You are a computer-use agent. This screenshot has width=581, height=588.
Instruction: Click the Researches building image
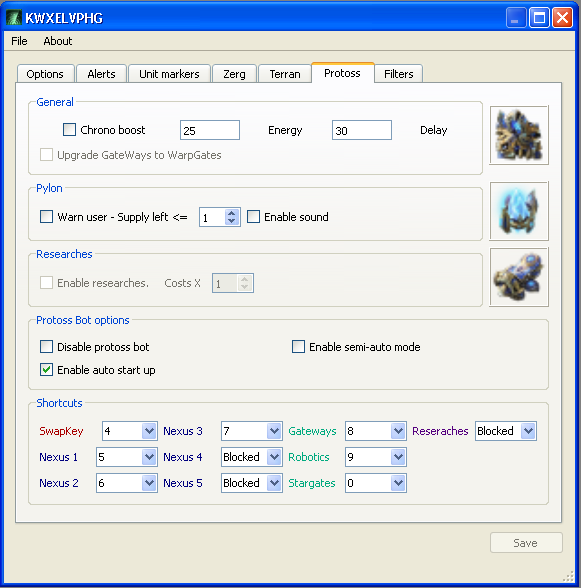click(519, 277)
